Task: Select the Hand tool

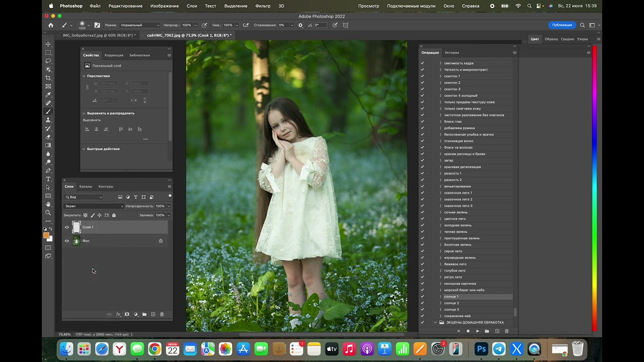Action: [48, 204]
